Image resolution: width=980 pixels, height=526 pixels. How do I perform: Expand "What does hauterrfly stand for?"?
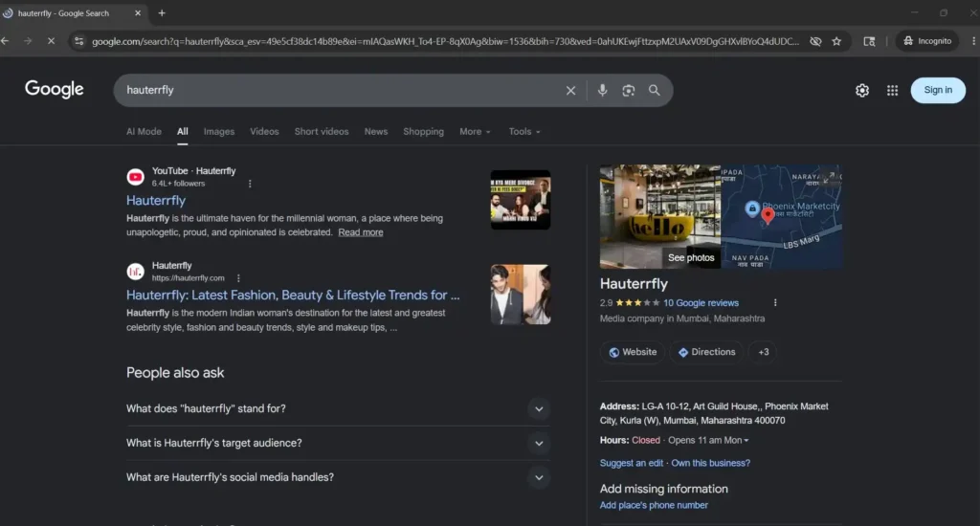[338, 408]
